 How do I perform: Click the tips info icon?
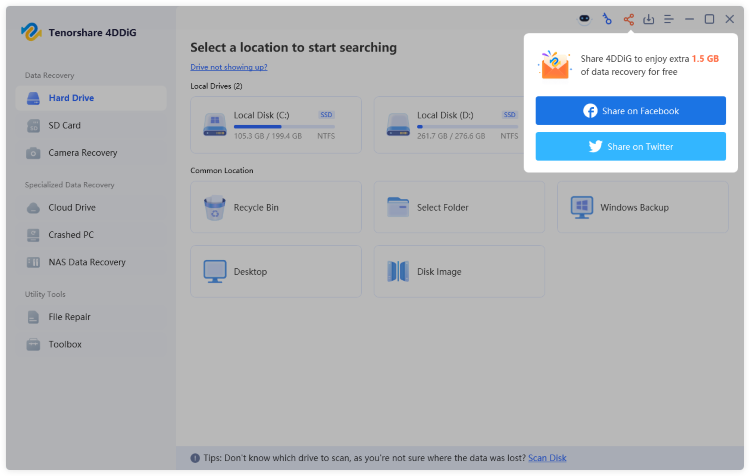(x=195, y=458)
